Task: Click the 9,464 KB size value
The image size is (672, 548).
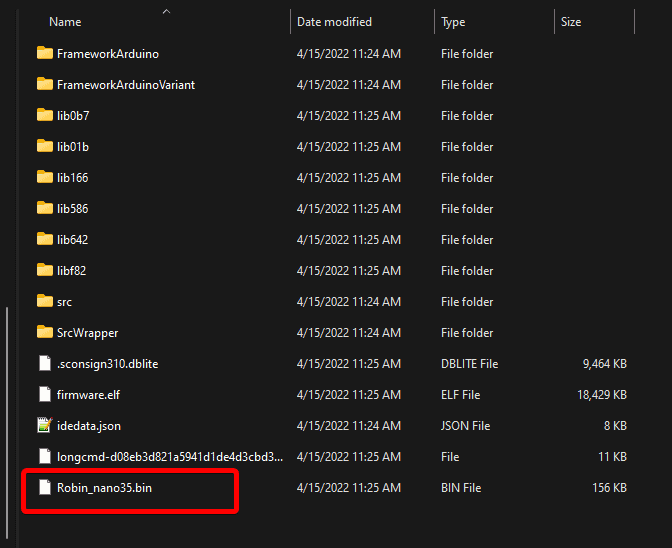Action: click(x=604, y=364)
